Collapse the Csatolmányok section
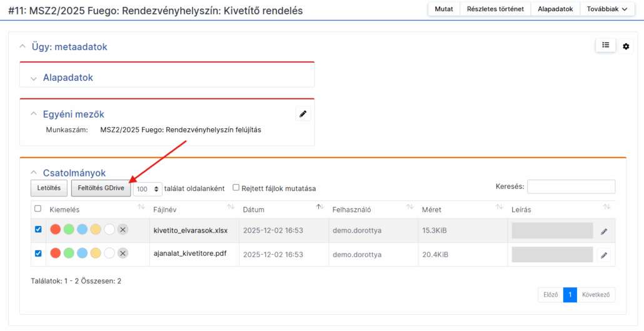Screen dimensions: 644x331 click(x=34, y=173)
